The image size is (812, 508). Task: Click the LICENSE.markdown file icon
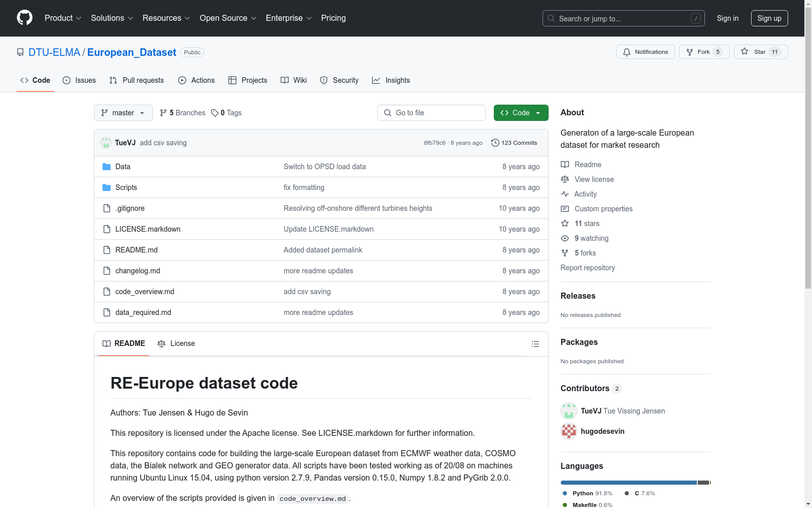(107, 229)
